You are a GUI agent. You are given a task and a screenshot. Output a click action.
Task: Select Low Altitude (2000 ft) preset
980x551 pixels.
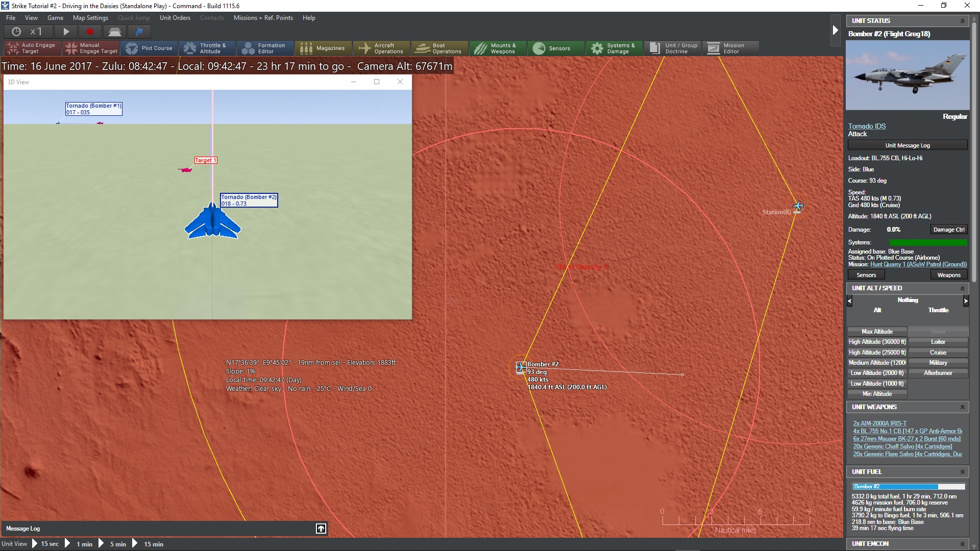tap(876, 373)
